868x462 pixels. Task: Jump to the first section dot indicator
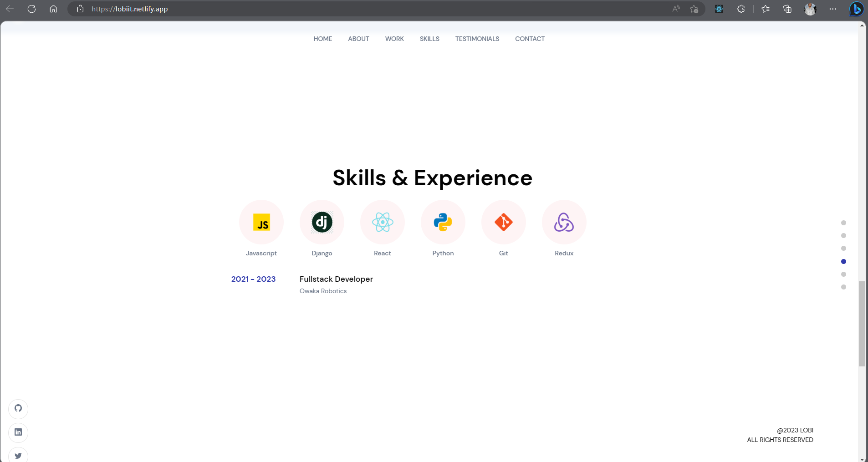(x=844, y=223)
